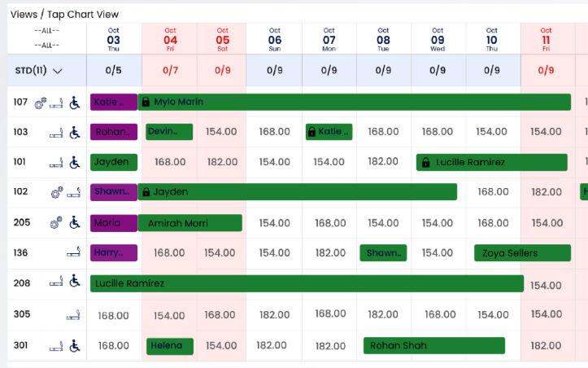Viewport: 588px width, 368px height.
Task: Click the 0/7 availability cell for Oct 04
Action: 170,70
